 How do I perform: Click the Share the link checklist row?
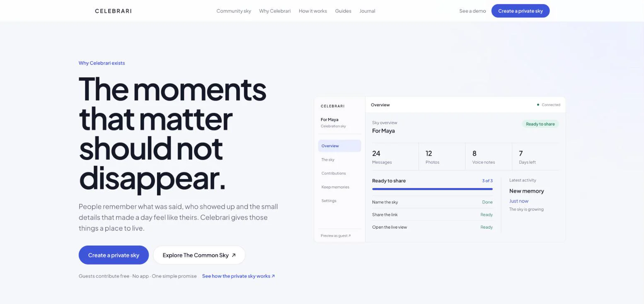click(432, 215)
